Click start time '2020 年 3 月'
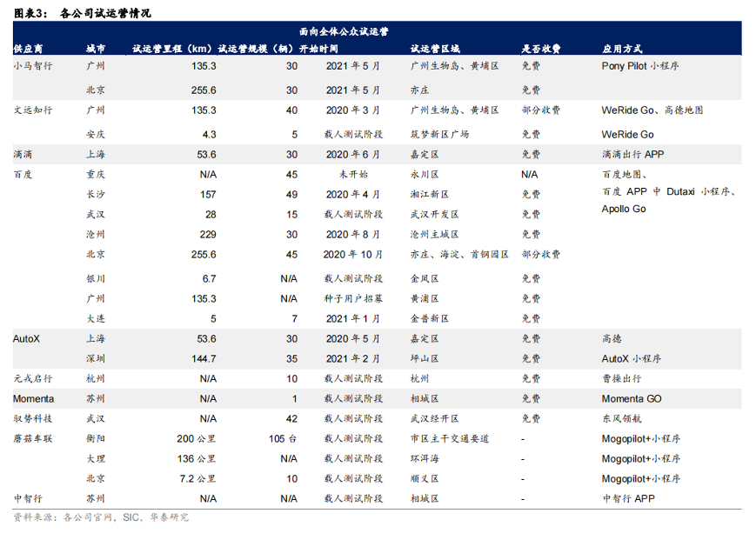 coord(352,110)
